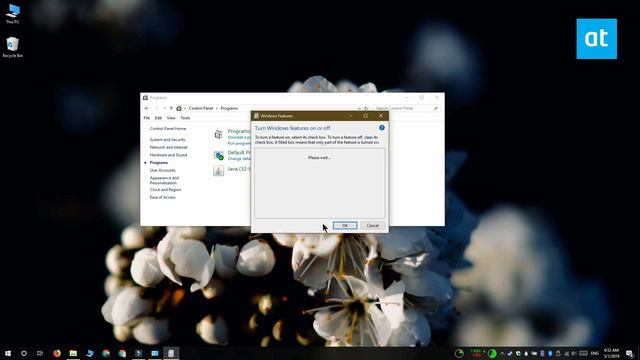Viewport: 640px width, 360px height.
Task: Open recent locations dropdown next to Forward
Action: click(164, 108)
